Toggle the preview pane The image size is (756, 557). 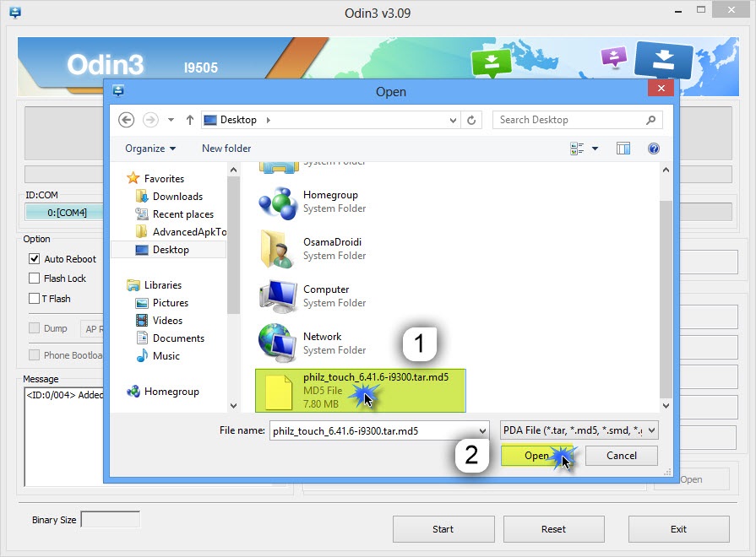(x=623, y=149)
